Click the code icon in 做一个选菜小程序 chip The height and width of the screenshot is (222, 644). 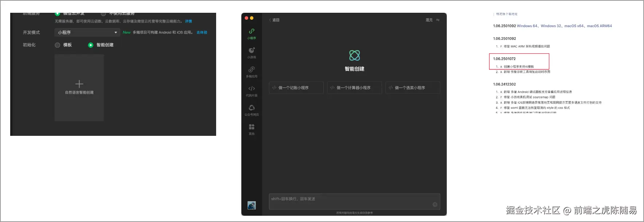[x=391, y=88]
